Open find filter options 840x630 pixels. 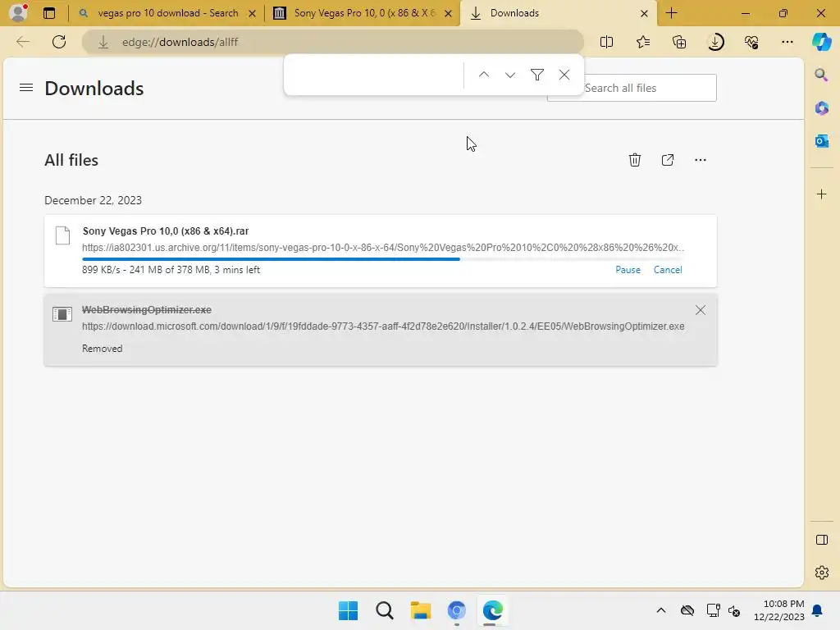tap(536, 75)
